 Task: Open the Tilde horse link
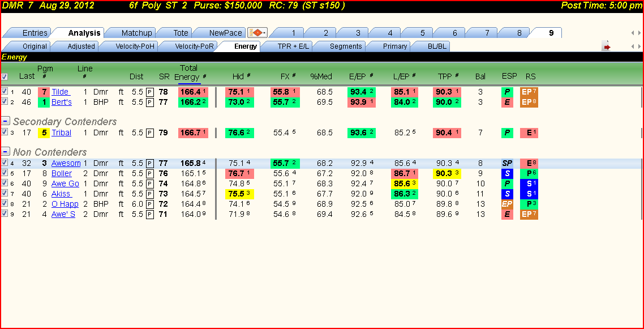click(61, 92)
